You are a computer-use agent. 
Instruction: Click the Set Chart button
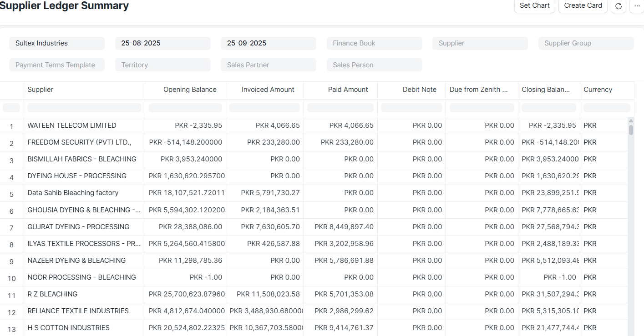click(x=535, y=6)
